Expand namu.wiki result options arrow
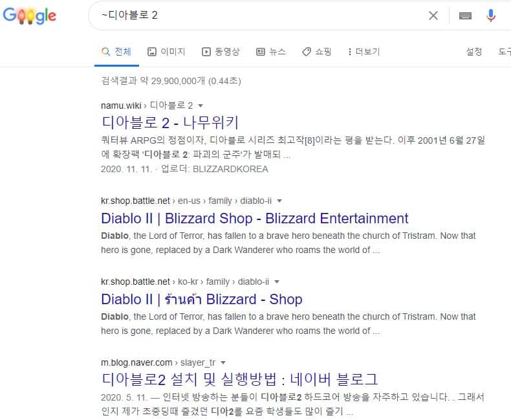This screenshot has height=420, width=511. point(201,105)
